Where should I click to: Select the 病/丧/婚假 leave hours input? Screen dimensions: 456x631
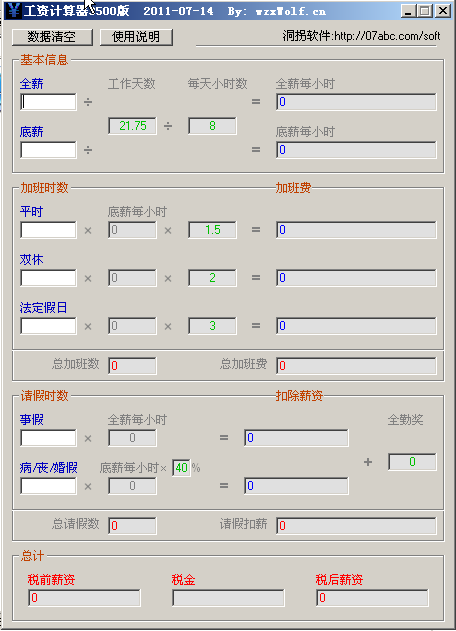click(x=48, y=486)
